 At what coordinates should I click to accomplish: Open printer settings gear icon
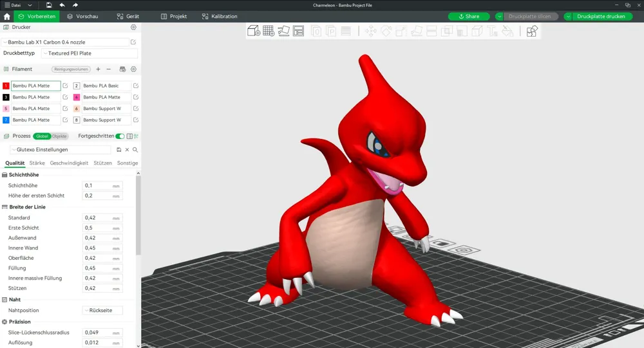tap(133, 27)
